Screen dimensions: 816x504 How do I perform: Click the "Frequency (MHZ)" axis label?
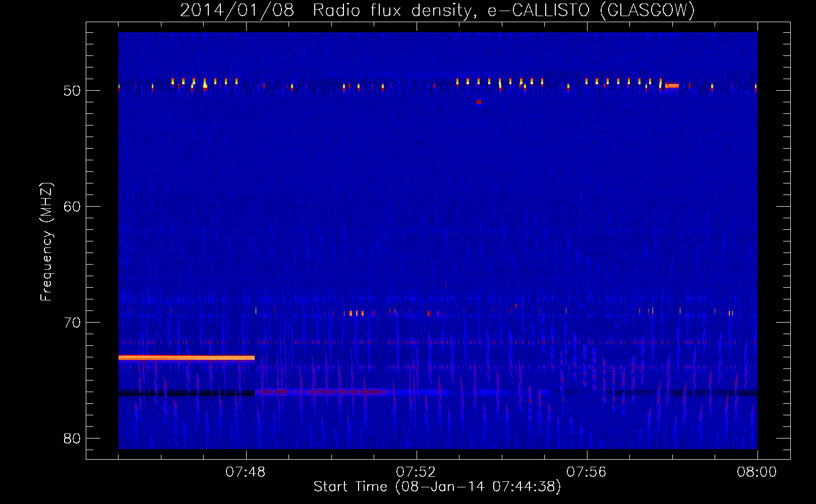pos(46,242)
